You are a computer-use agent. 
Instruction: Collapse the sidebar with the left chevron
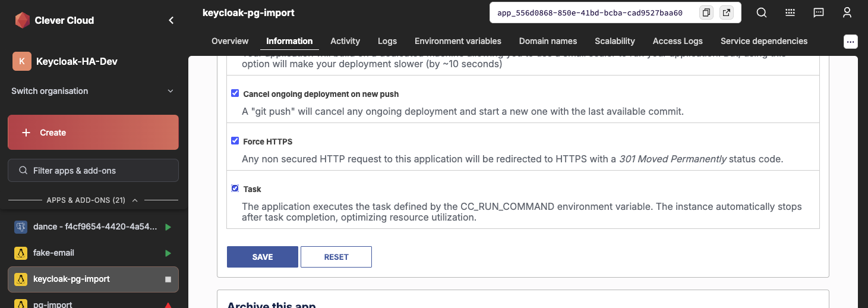tap(171, 20)
